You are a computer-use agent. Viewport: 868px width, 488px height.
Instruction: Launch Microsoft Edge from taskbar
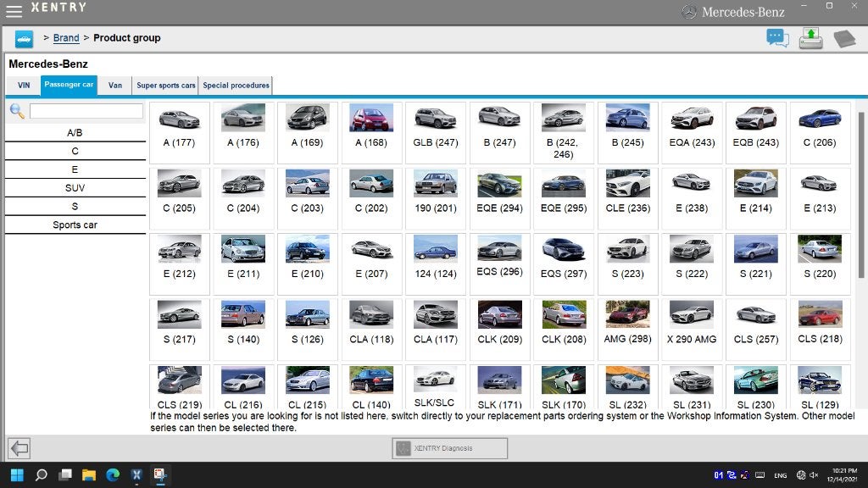[x=113, y=474]
